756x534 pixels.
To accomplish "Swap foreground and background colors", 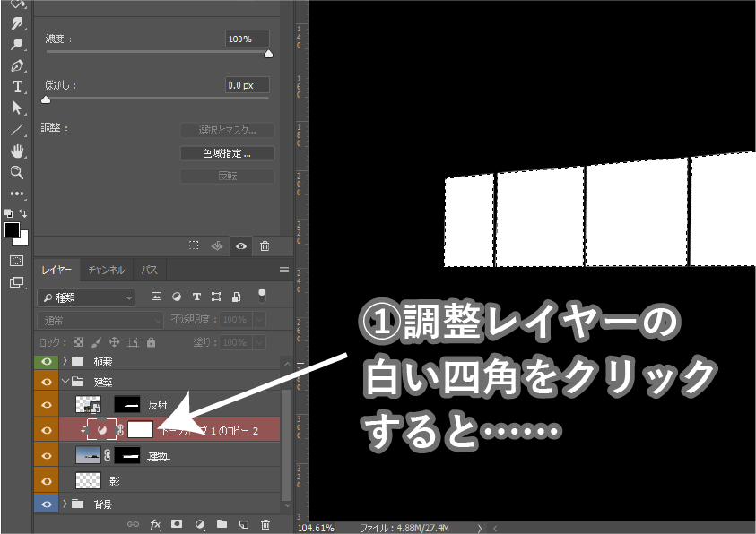I will click(22, 213).
